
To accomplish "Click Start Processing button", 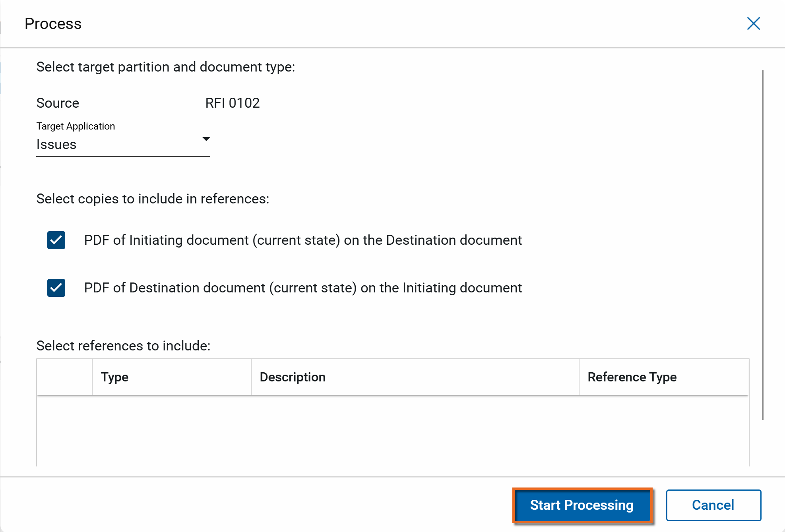I will [582, 505].
